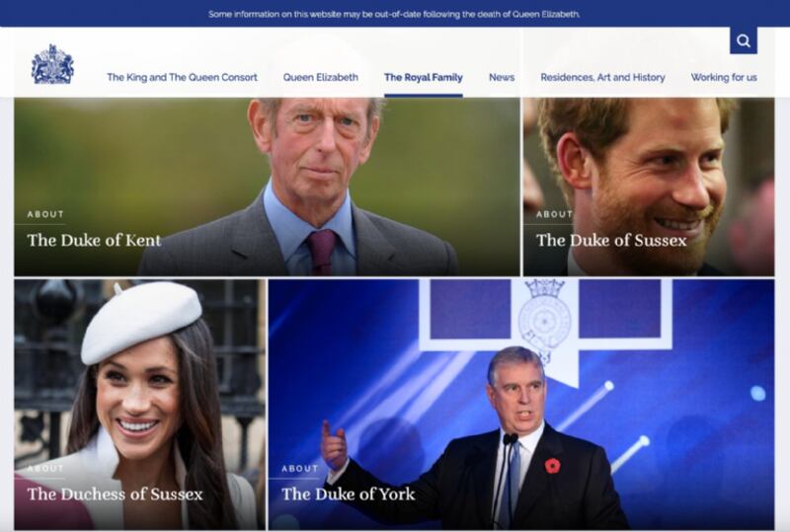Click ABOUT label above Duke of Kent

tap(45, 214)
